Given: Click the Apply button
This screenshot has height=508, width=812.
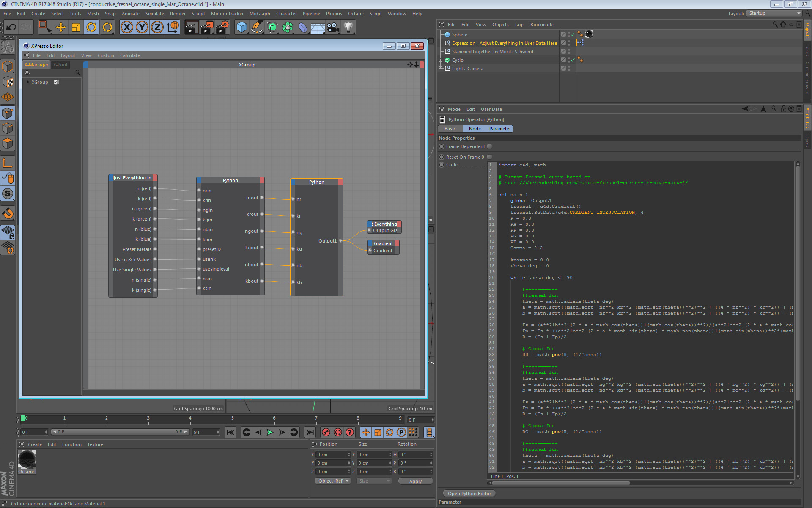Looking at the screenshot, I should click(x=415, y=481).
